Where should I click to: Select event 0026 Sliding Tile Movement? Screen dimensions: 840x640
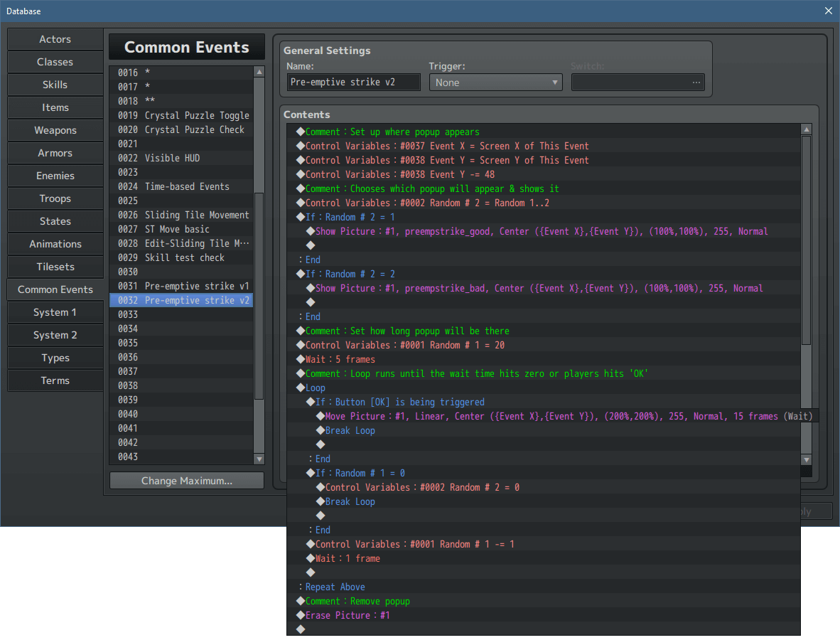coord(182,215)
